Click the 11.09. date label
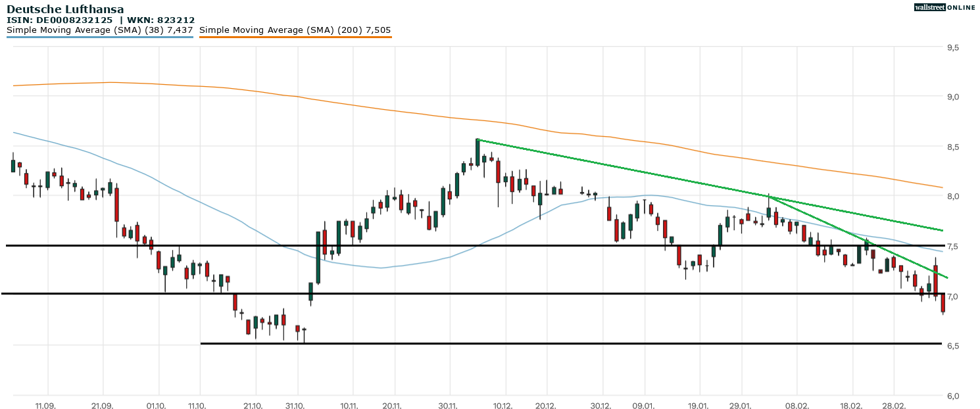Screen dimensions: 980x409 click(45, 406)
